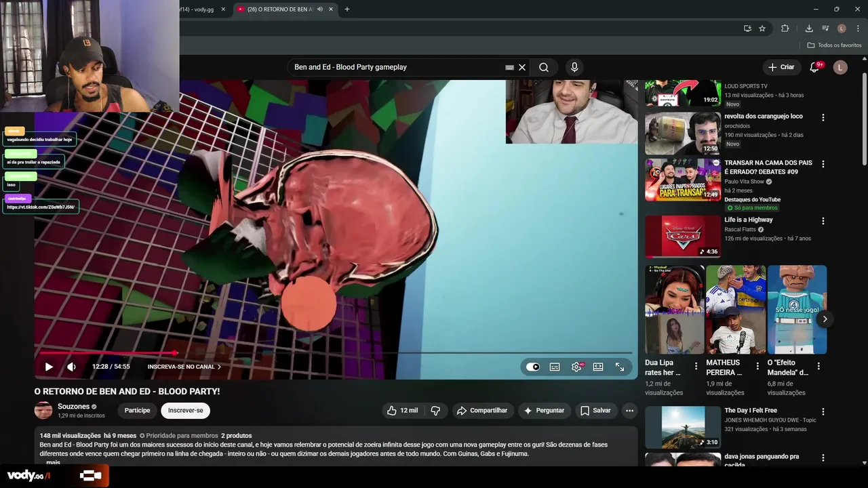Mute the video using the volume icon
The width and height of the screenshot is (868, 488).
coord(71,367)
